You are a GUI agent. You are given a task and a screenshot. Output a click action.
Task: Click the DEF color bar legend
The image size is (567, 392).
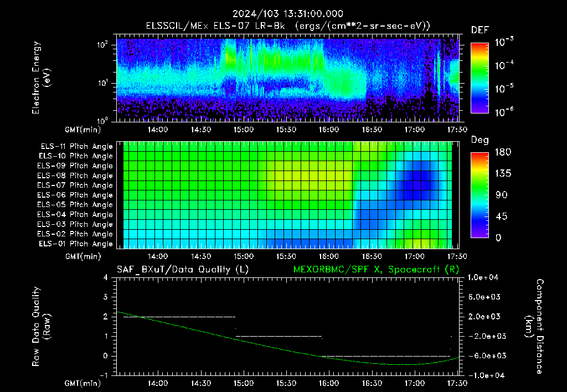(x=480, y=78)
